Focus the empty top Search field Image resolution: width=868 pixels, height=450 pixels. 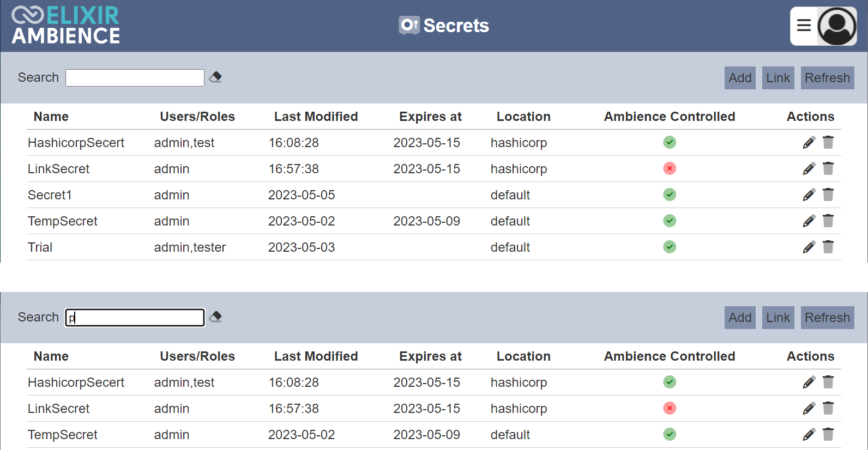pos(135,78)
